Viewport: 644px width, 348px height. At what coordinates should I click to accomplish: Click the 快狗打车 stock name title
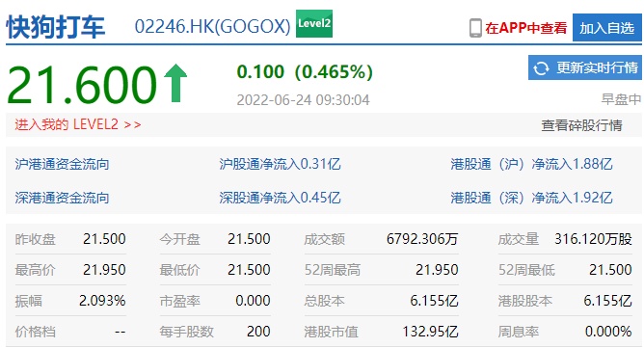pos(56,27)
